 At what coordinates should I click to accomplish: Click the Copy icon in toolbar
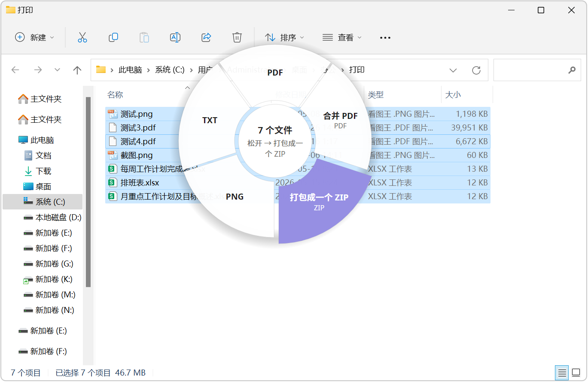[x=113, y=37]
